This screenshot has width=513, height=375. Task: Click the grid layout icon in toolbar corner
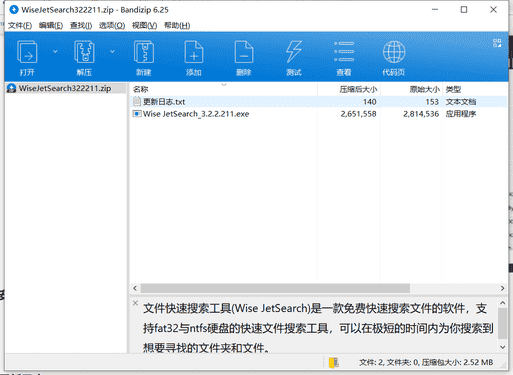(x=497, y=43)
